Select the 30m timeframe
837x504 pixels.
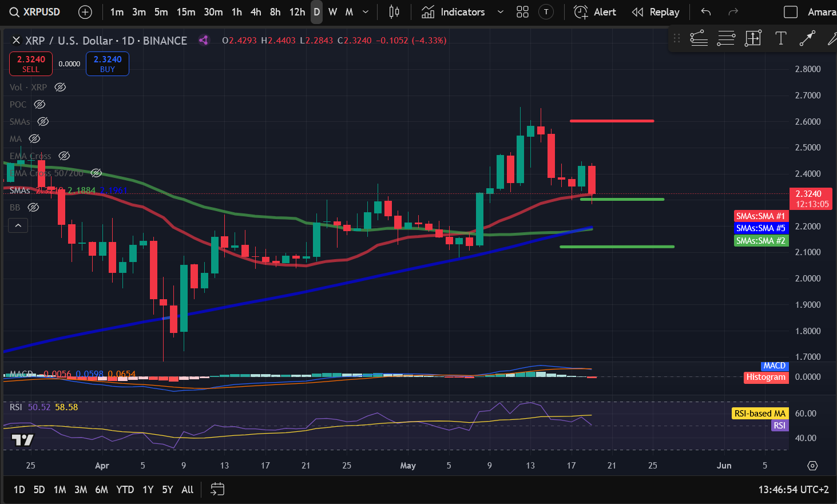(x=213, y=12)
